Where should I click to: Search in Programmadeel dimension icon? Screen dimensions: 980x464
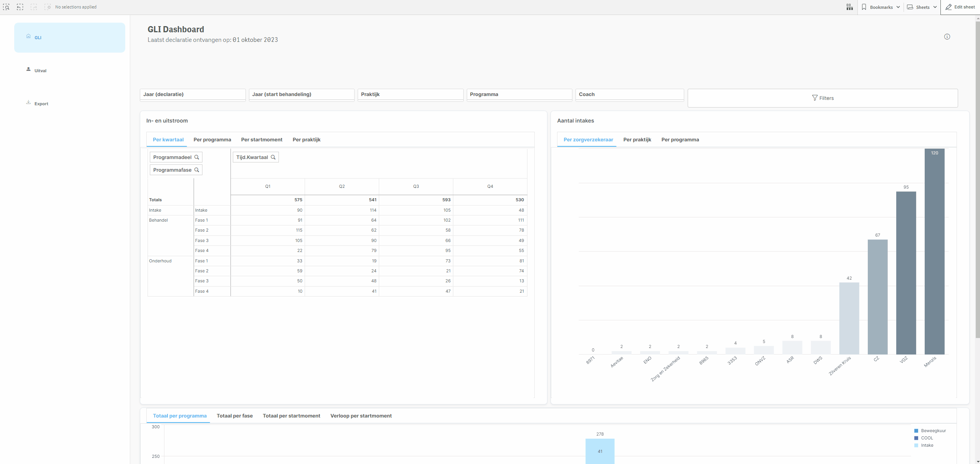[197, 157]
